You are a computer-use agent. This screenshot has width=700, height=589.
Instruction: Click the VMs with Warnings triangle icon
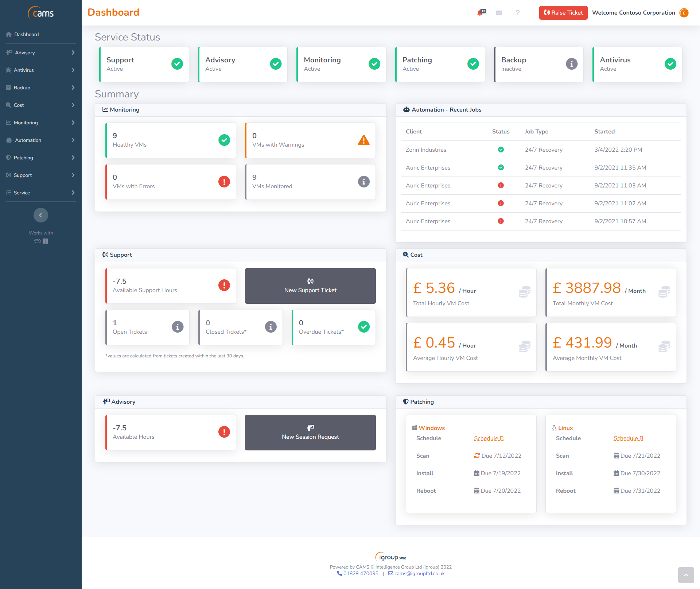tap(363, 140)
